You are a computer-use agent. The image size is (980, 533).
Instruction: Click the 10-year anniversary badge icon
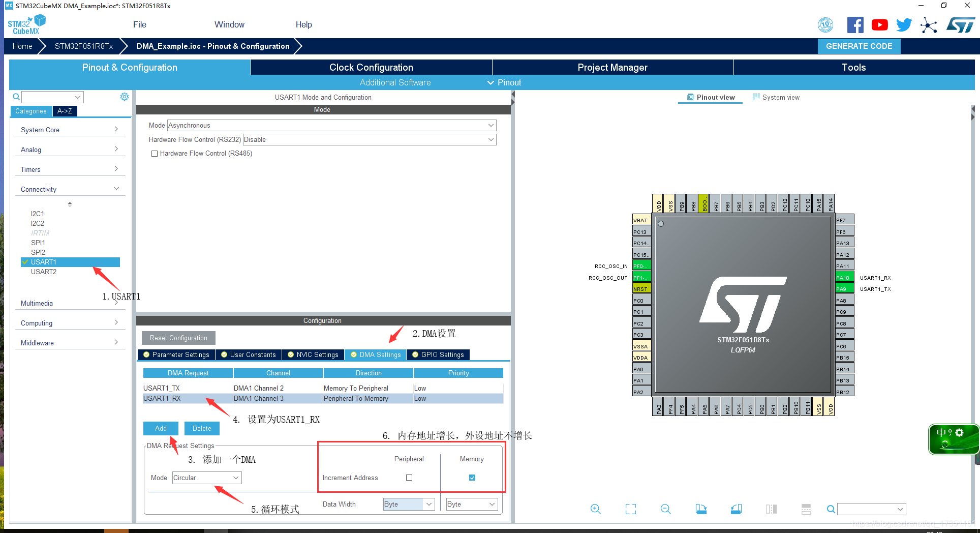coord(825,24)
